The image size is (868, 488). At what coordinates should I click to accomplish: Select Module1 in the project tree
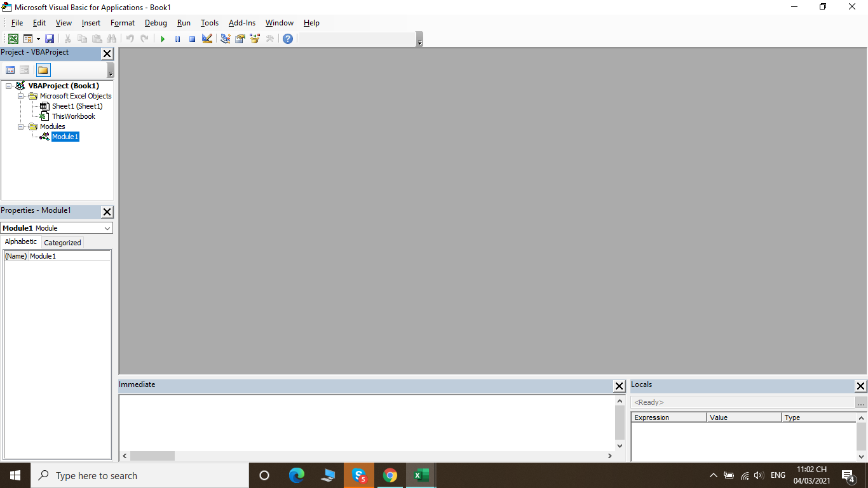65,137
